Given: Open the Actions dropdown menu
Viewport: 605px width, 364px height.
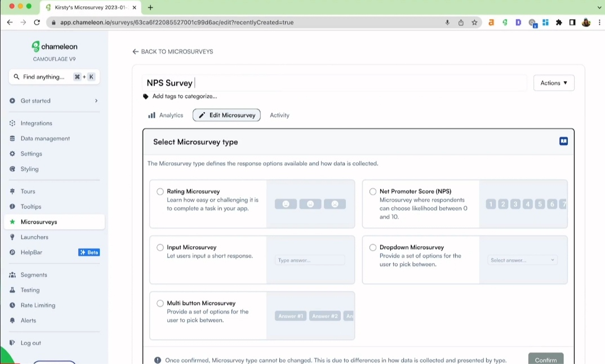Looking at the screenshot, I should [554, 83].
